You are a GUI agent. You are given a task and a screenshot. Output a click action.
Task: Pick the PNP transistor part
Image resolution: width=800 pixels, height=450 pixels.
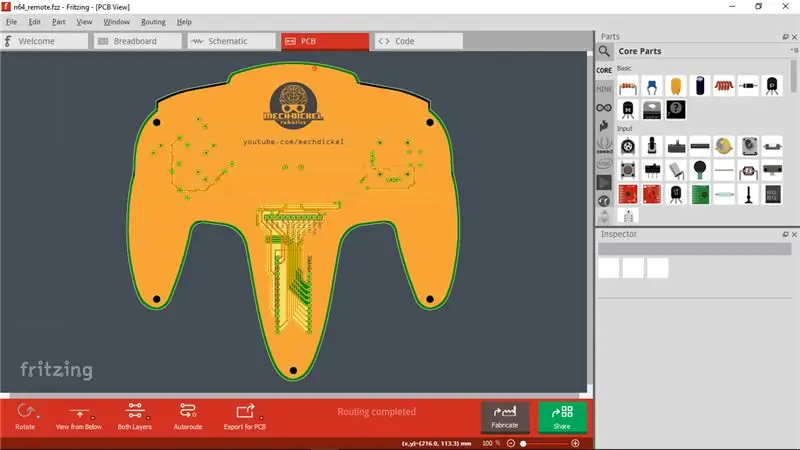[x=772, y=86]
